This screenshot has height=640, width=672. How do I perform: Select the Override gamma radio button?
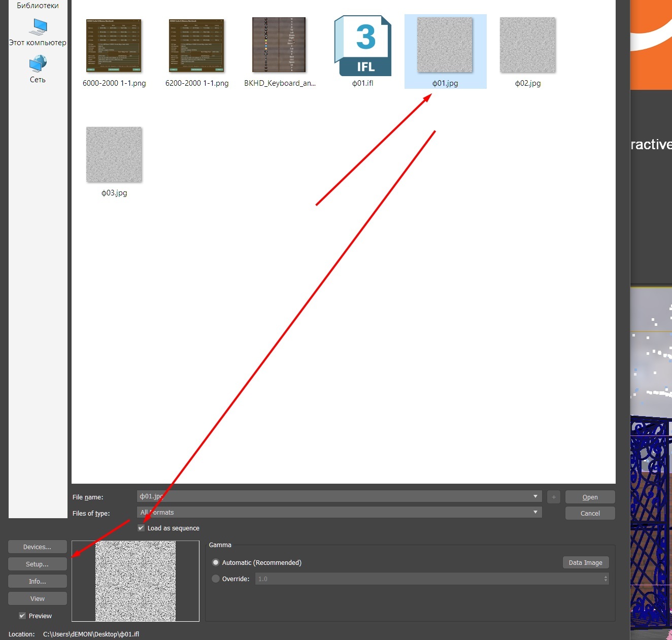pyautogui.click(x=216, y=579)
